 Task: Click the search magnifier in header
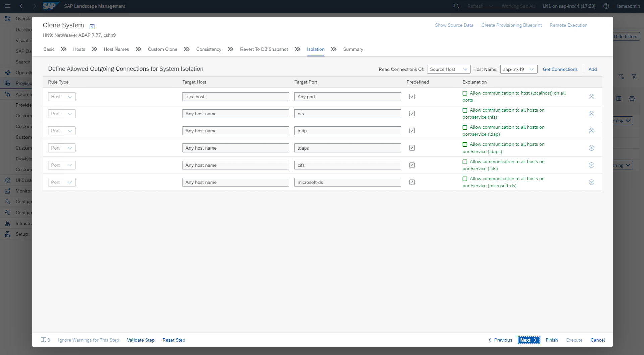click(x=457, y=6)
